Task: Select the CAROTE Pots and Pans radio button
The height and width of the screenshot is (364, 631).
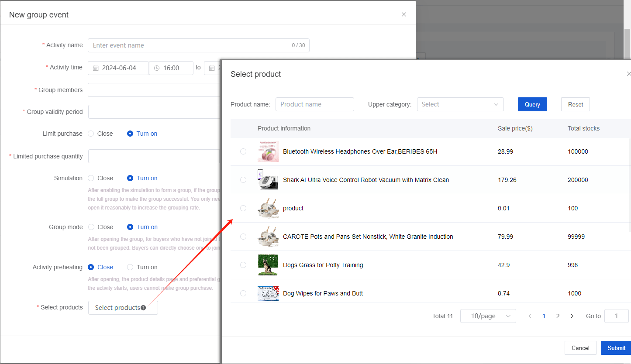Action: 243,237
